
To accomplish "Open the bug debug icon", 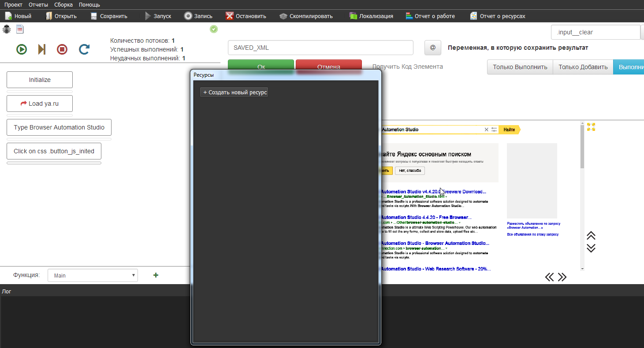I will click(7, 30).
